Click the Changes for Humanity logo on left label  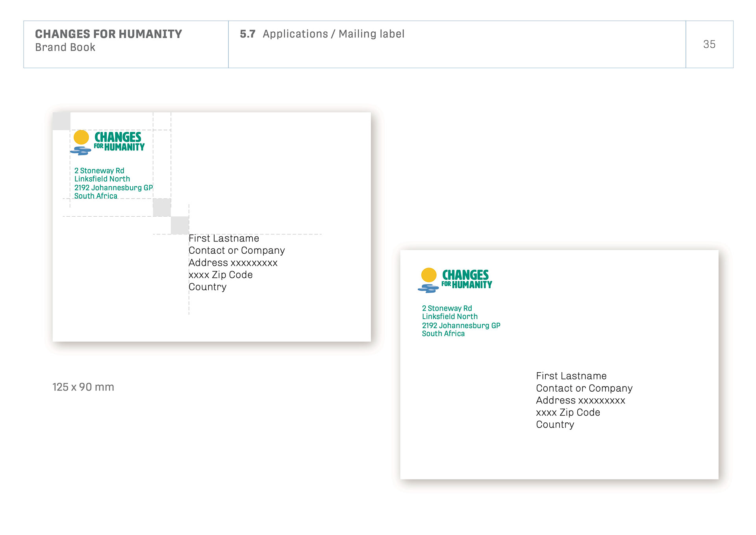[x=107, y=143]
